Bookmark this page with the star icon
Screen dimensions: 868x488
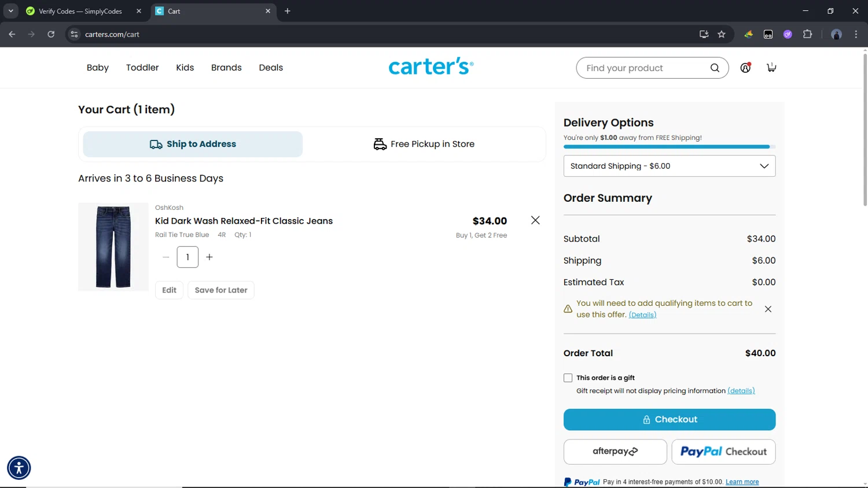point(722,34)
